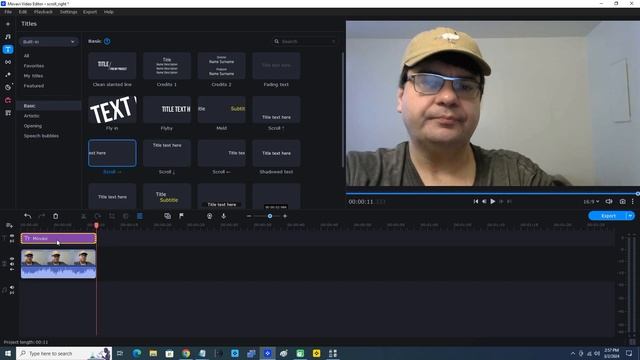Click the Transition wizard icon
Viewport: 640px width, 360px height.
[x=167, y=216]
